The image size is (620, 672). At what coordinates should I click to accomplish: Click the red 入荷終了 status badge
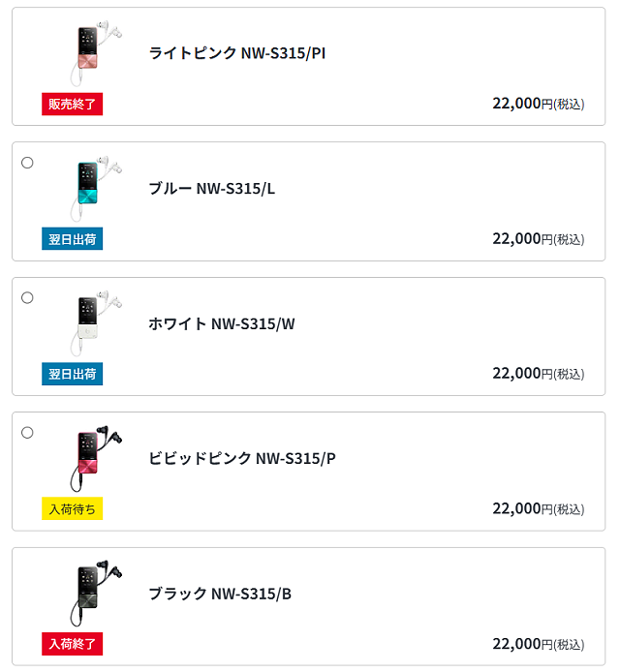73,644
